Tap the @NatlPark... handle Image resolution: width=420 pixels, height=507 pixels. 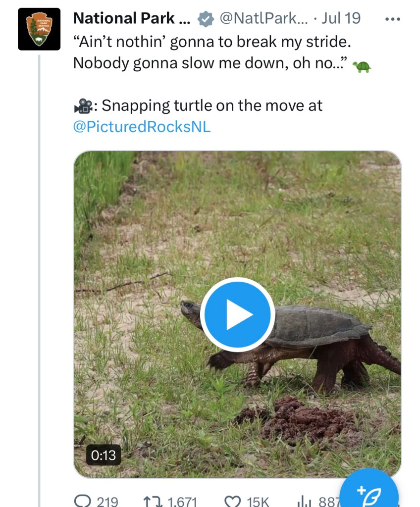click(x=263, y=19)
